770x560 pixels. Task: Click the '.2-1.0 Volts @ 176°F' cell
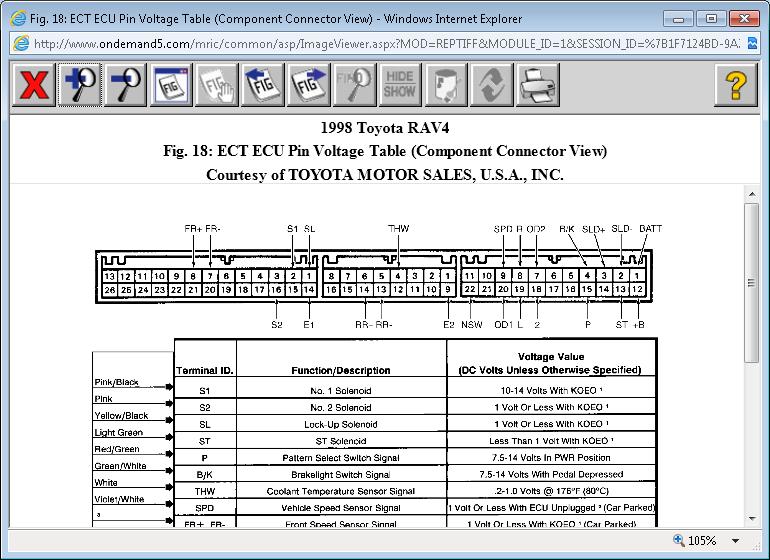point(551,491)
